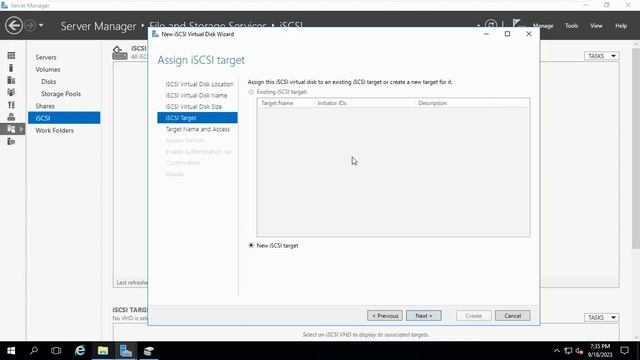Open taskbar search magnifier
The height and width of the screenshot is (360, 640).
pos(34,351)
